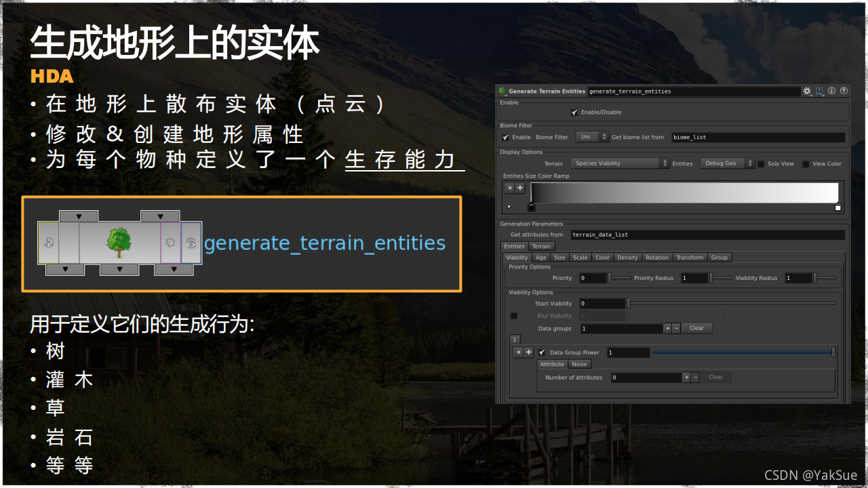
Task: Select the Group tab
Action: click(719, 258)
